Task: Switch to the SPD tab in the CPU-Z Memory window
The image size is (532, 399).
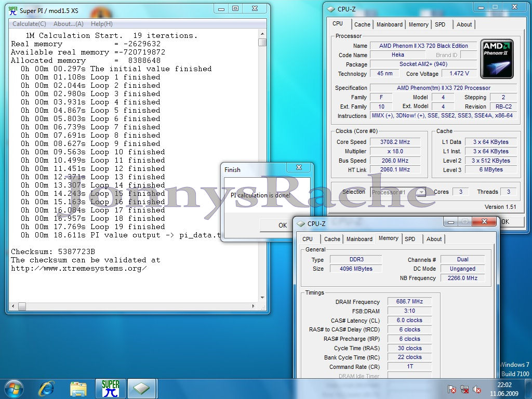Action: pyautogui.click(x=410, y=239)
